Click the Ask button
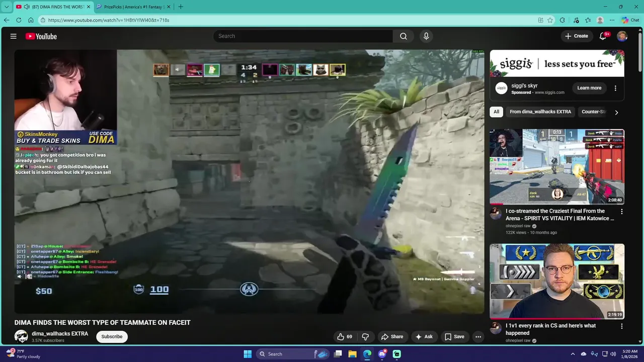644x362 pixels. (x=424, y=337)
